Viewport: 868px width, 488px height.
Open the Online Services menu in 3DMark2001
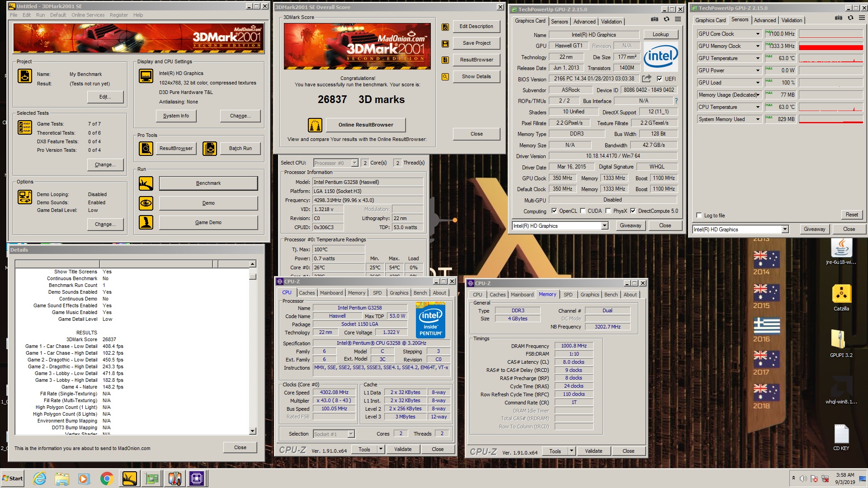point(88,15)
